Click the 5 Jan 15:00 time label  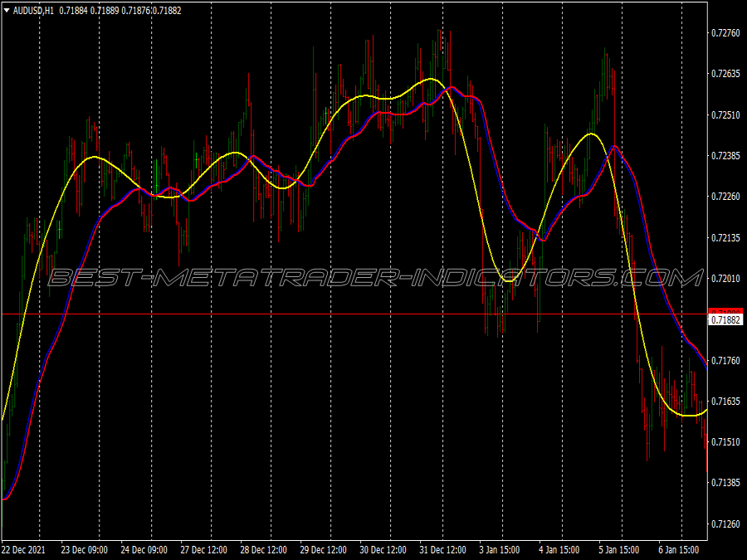[x=619, y=550]
